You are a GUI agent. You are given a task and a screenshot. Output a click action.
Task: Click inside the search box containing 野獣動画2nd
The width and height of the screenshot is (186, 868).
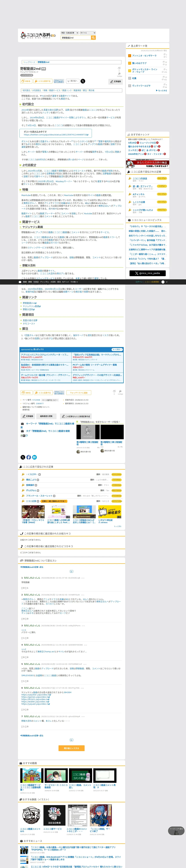[76, 38]
